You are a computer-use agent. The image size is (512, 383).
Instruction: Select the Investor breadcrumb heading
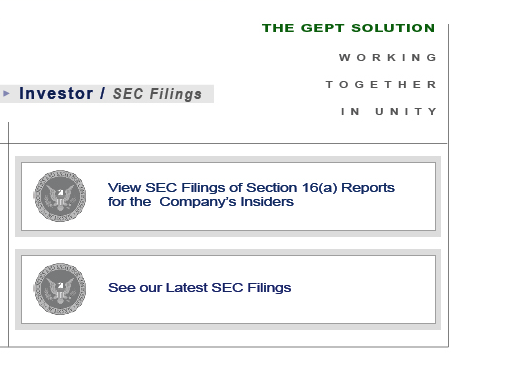point(56,93)
